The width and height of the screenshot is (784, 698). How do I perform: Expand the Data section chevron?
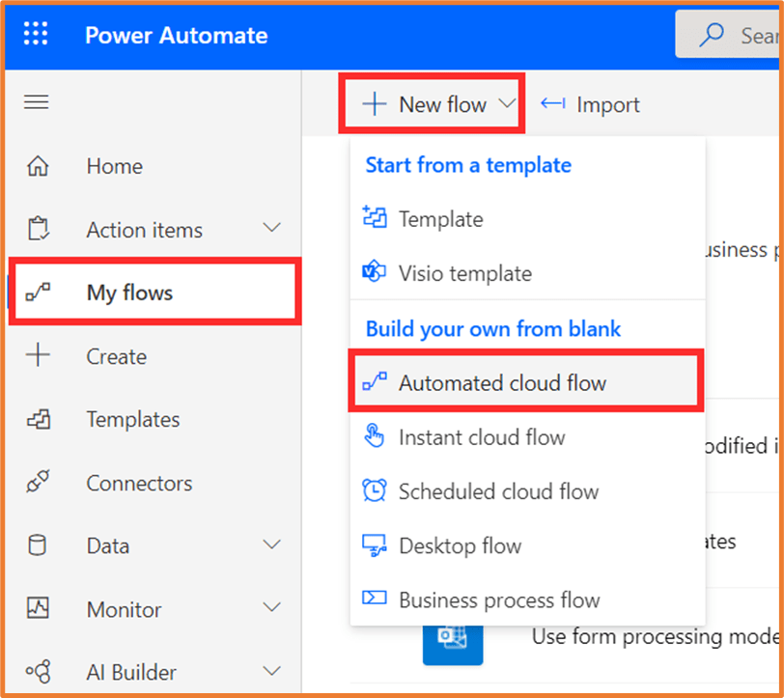pyautogui.click(x=272, y=545)
